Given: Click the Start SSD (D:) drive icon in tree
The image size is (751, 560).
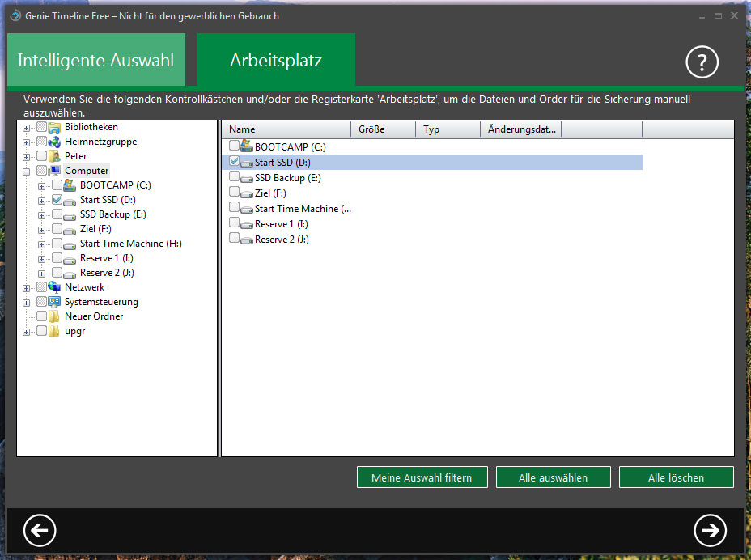Looking at the screenshot, I should click(70, 202).
